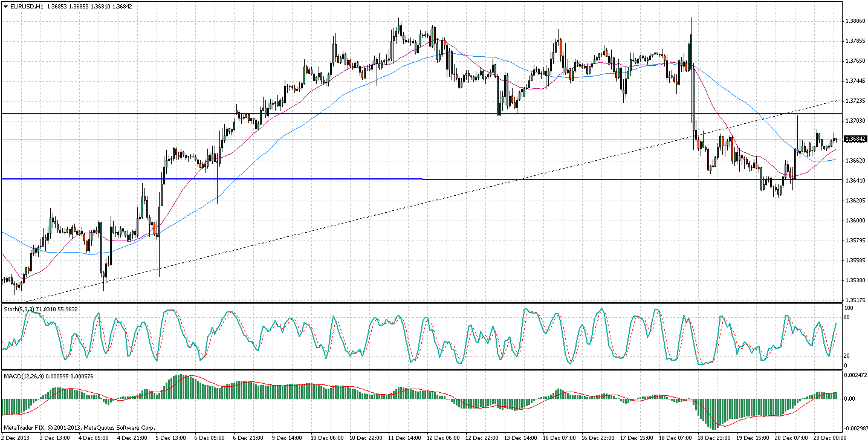Click the 1.38060 price axis label
The height and width of the screenshot is (443, 868).
[853, 21]
